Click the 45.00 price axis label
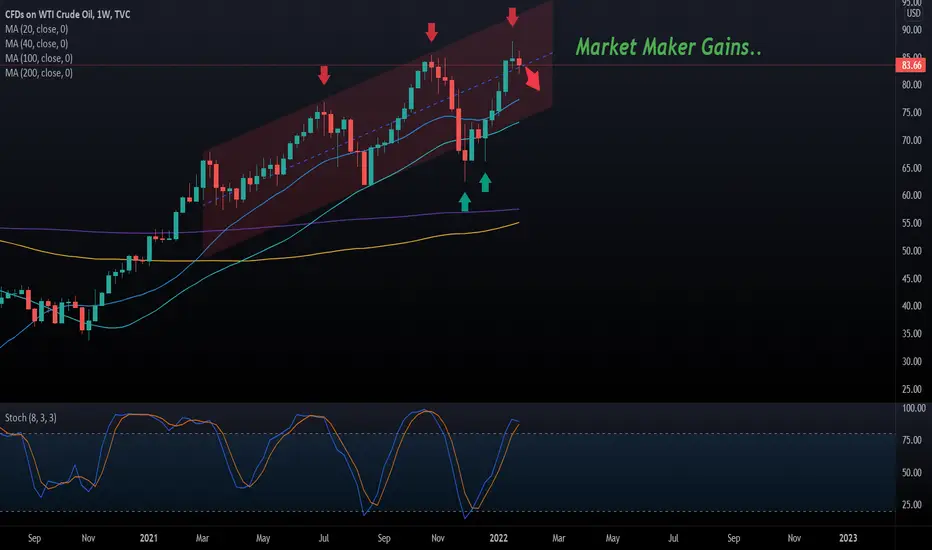Viewport: 932px width, 550px height. click(x=911, y=279)
